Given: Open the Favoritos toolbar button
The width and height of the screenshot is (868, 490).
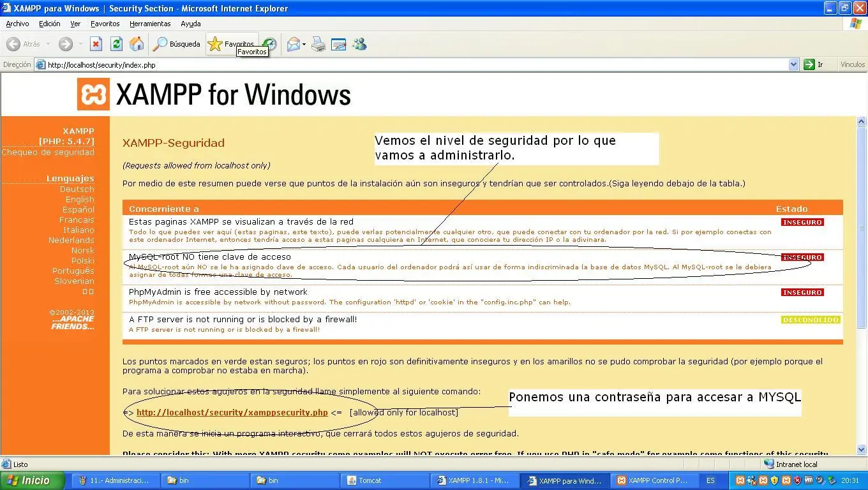Looking at the screenshot, I should pos(232,43).
